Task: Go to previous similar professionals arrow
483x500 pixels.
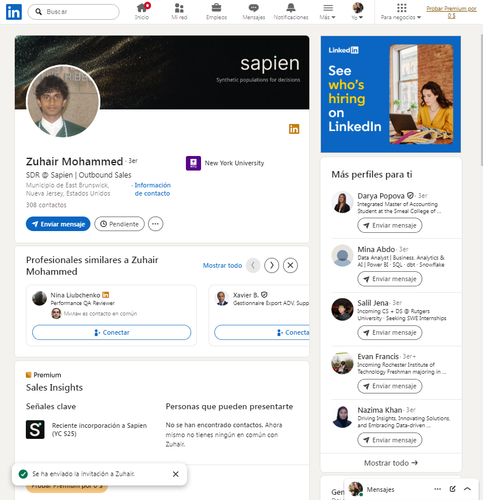Action: pos(253,265)
